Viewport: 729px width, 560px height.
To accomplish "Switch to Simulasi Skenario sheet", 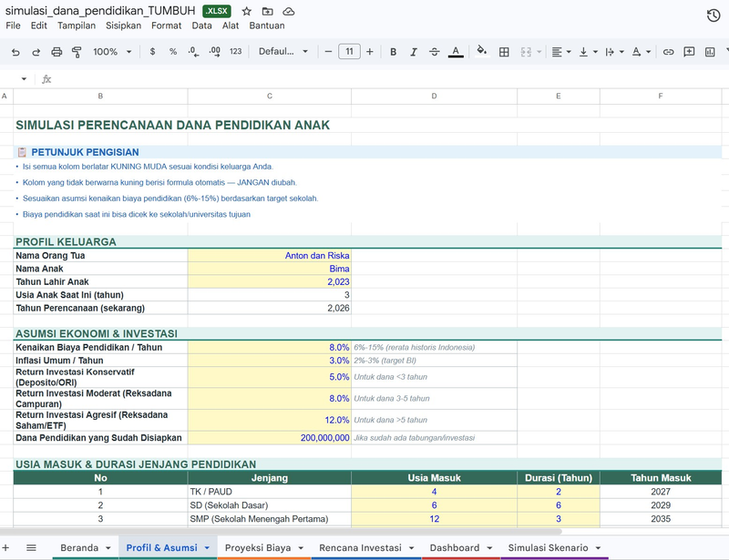I will [x=549, y=547].
